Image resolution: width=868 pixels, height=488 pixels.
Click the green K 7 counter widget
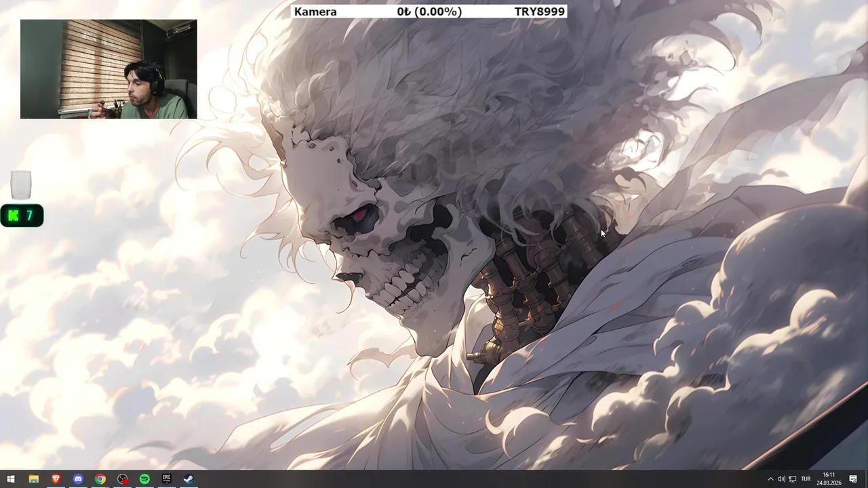22,216
